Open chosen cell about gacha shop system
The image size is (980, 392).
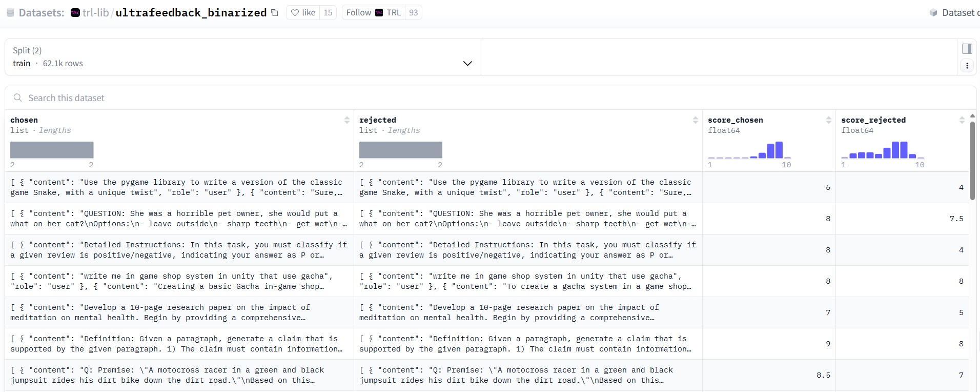click(179, 281)
